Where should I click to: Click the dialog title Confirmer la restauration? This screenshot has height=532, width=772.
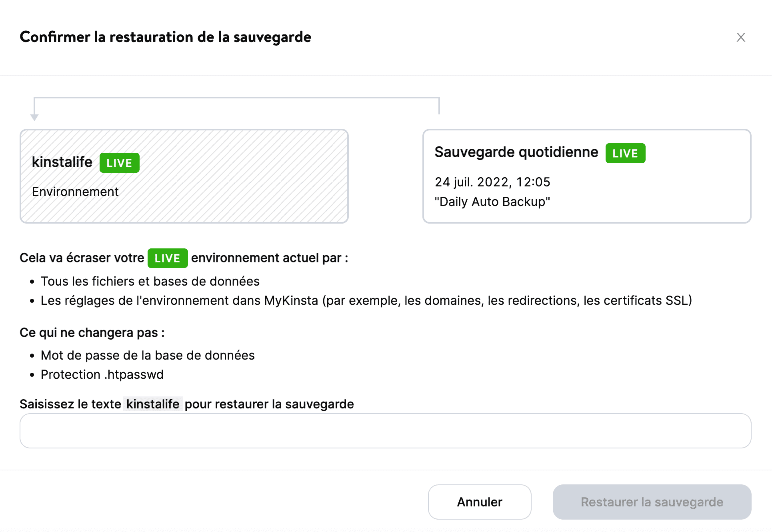(x=165, y=37)
